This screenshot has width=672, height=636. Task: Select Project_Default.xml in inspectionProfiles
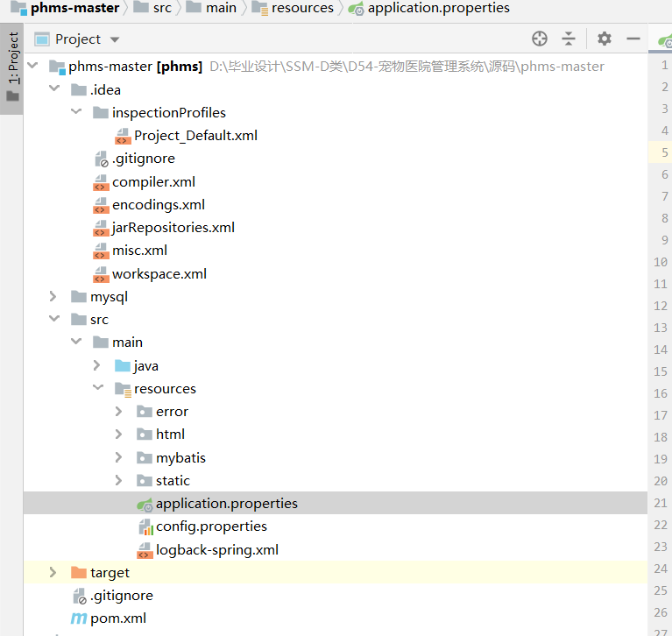tap(195, 136)
